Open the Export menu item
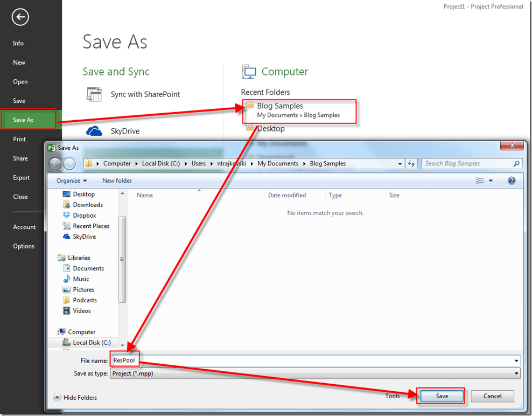 coord(22,177)
